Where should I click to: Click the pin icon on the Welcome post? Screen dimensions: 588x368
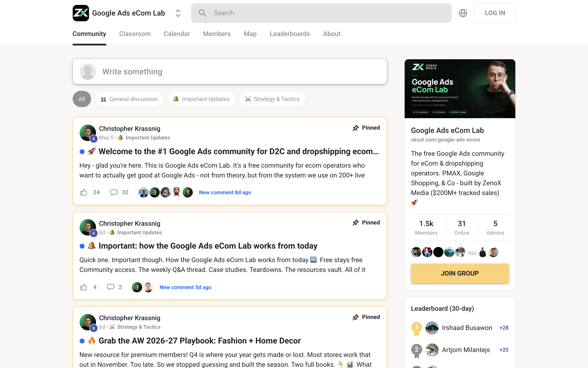(x=355, y=128)
